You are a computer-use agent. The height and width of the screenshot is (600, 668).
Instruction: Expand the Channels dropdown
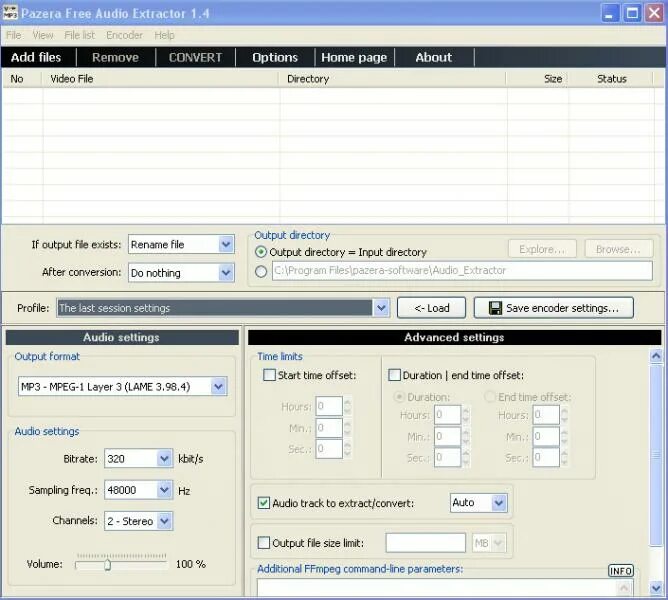tap(164, 521)
